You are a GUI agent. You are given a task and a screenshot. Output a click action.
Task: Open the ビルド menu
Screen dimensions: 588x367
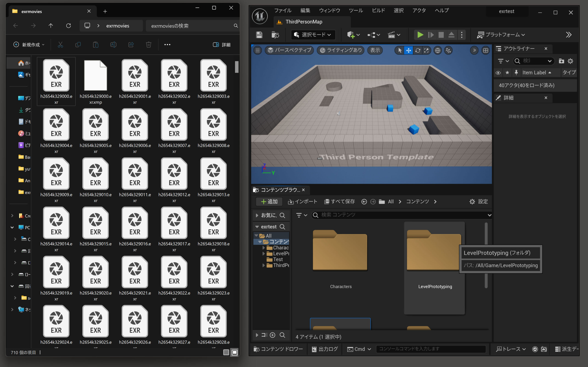pos(378,11)
